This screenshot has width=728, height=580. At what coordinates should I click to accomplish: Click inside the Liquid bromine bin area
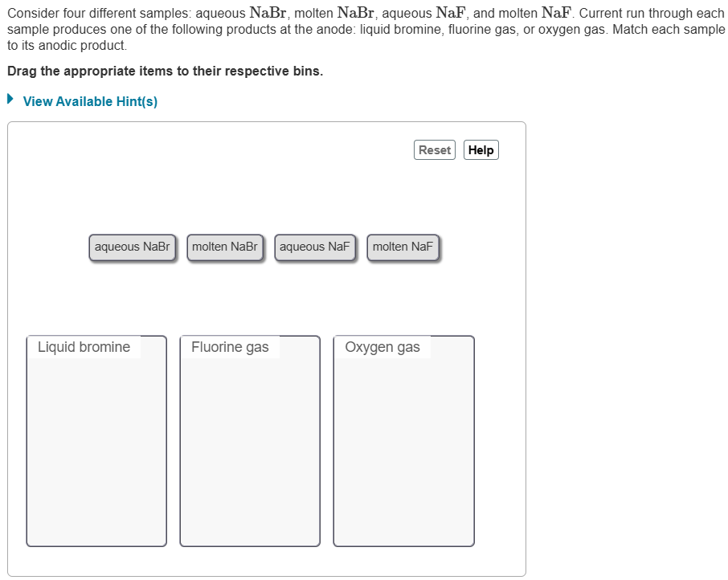pos(96,450)
